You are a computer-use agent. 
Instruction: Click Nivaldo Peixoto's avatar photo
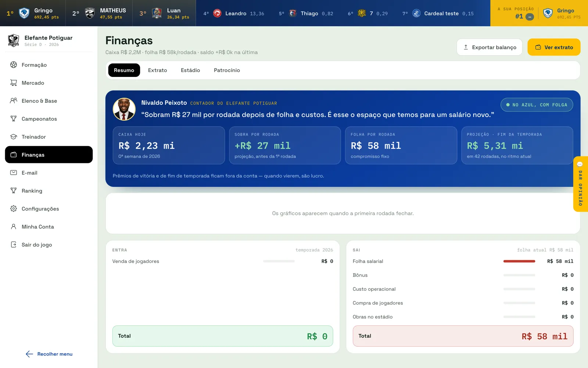click(x=124, y=109)
